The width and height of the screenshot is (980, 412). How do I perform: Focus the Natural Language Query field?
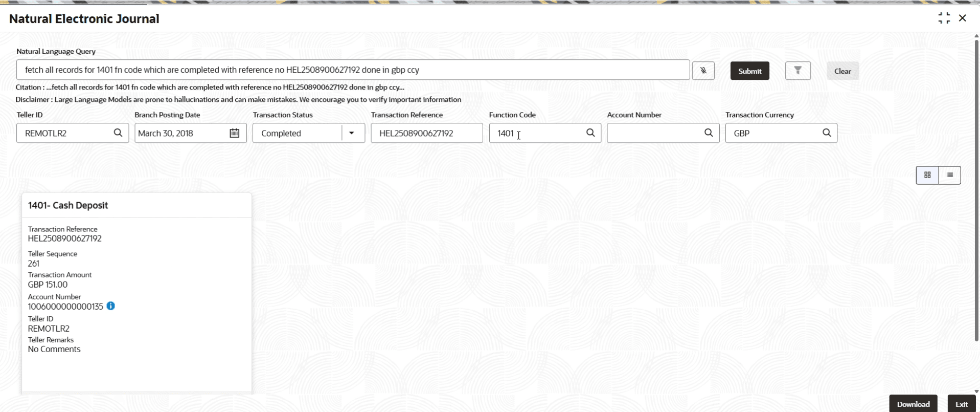pos(353,70)
